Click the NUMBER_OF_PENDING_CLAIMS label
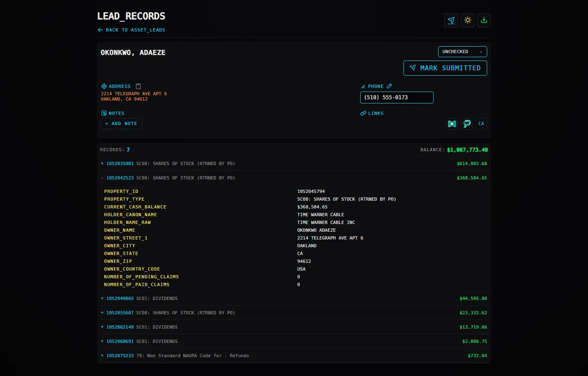This screenshot has width=588, height=376. [141, 277]
